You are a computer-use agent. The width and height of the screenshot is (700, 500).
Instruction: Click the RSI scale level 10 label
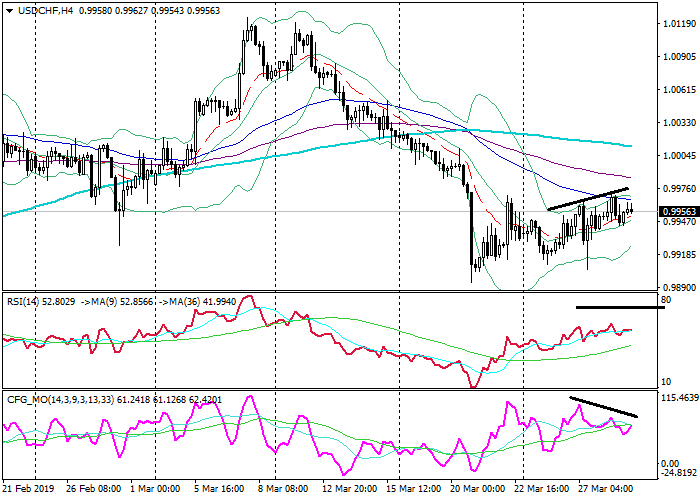point(665,383)
